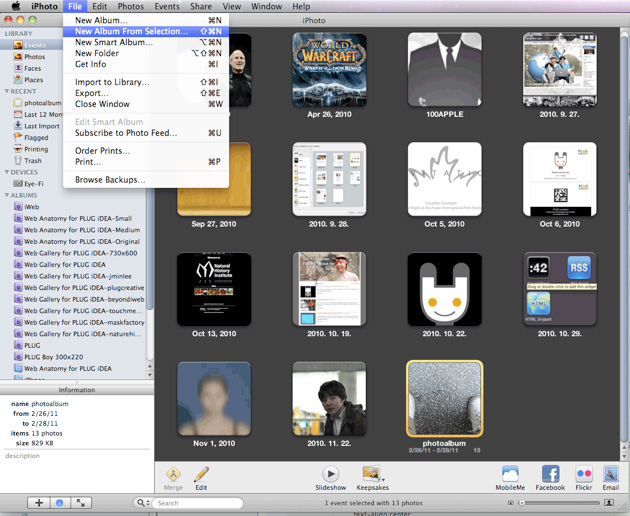
Task: Open the Window menu
Action: click(x=266, y=6)
